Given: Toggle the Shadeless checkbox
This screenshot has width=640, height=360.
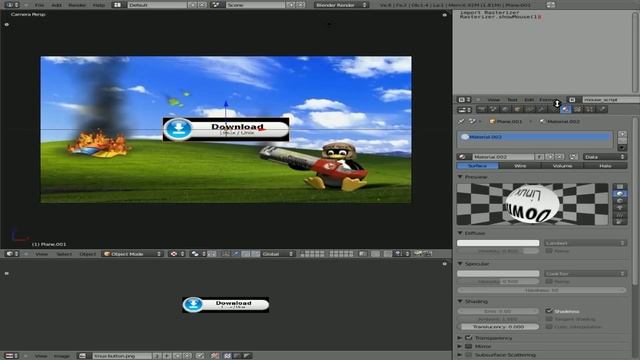Looking at the screenshot, I should tap(549, 311).
